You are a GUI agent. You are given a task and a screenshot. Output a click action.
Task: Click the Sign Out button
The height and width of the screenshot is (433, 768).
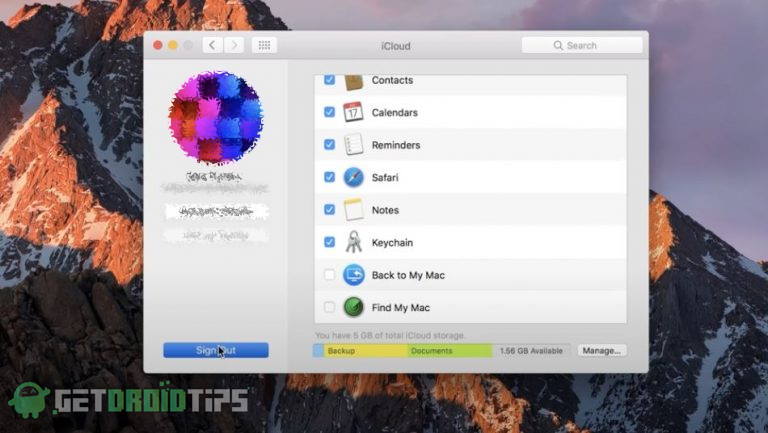point(216,350)
